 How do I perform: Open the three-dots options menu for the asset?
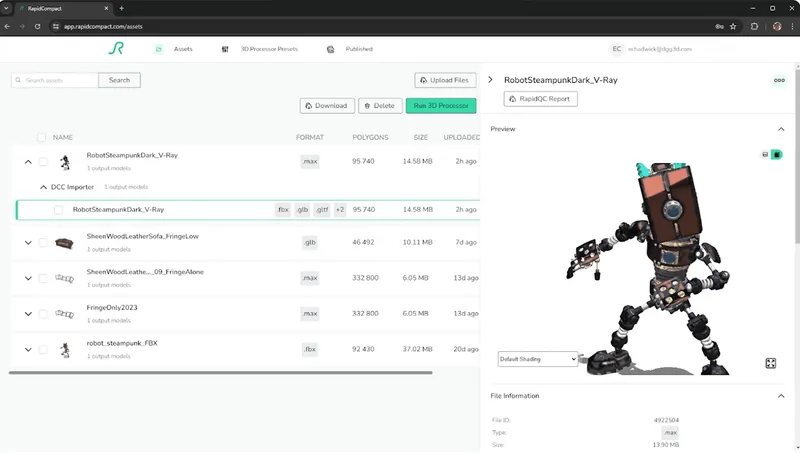[x=779, y=80]
